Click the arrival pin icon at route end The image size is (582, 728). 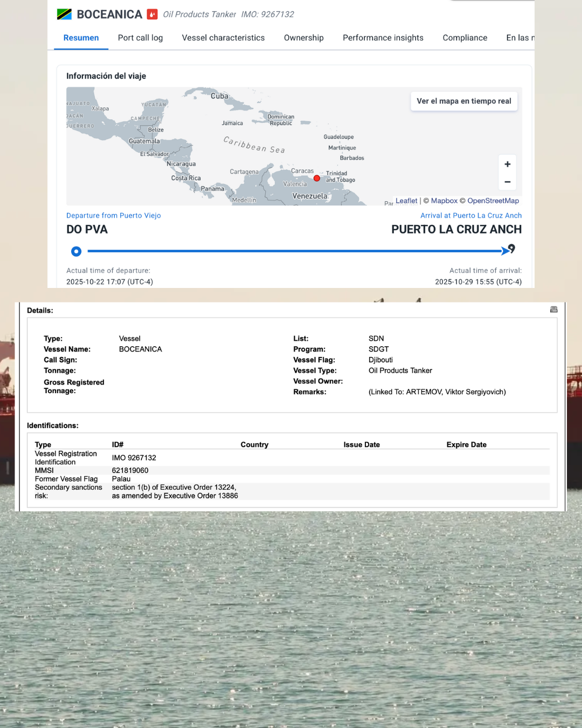pos(511,249)
